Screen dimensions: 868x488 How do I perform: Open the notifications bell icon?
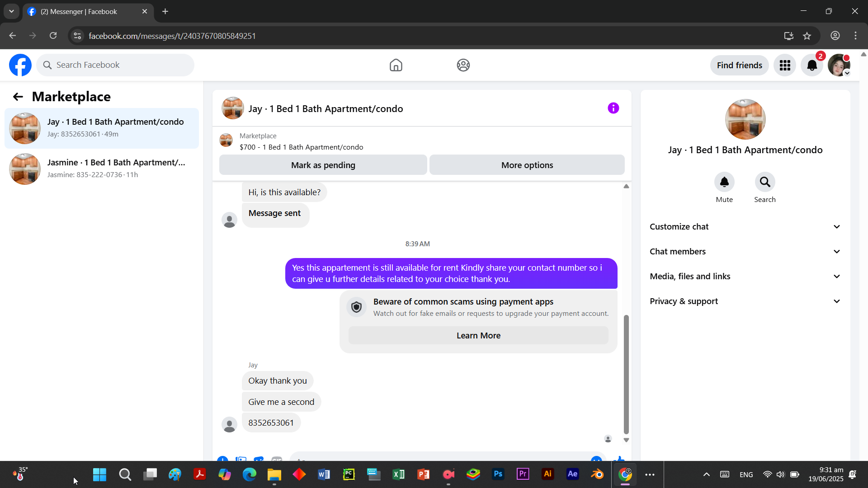[812, 66]
